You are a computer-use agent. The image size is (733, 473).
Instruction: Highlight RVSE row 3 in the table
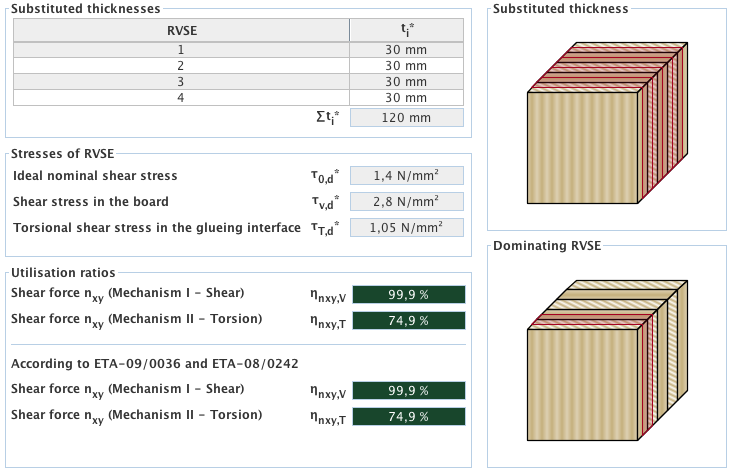point(181,81)
